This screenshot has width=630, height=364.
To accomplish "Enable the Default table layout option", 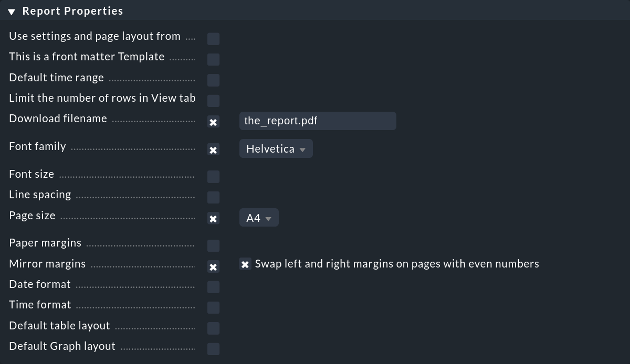I will 213,328.
